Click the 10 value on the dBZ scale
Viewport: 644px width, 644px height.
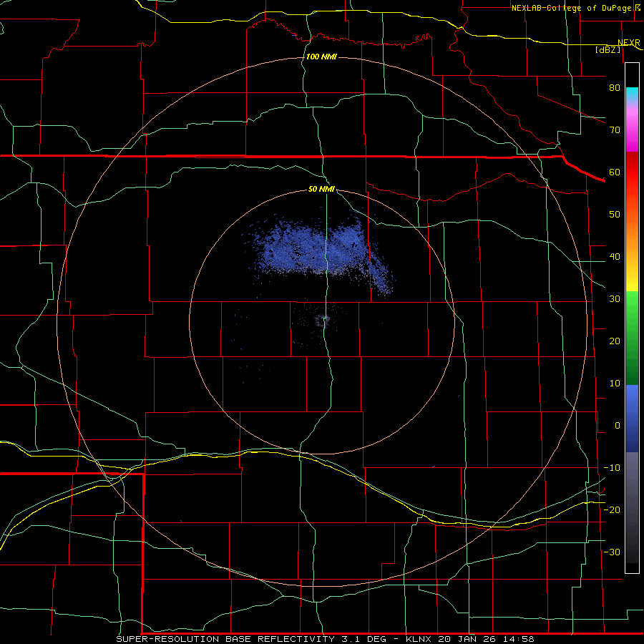[615, 384]
